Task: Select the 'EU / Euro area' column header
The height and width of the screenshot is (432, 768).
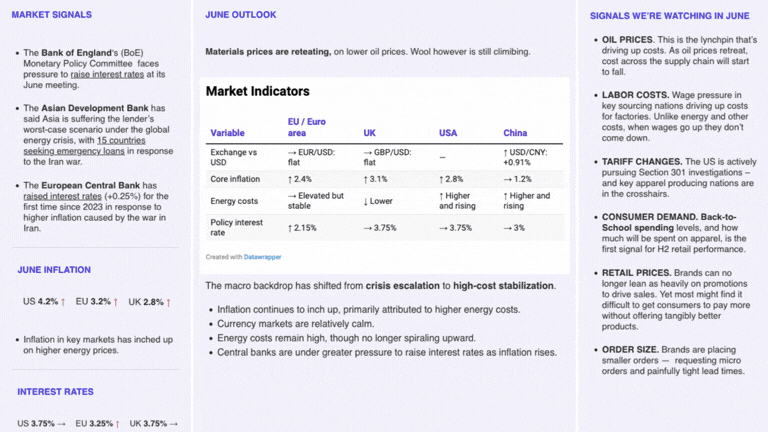Action: pyautogui.click(x=307, y=127)
